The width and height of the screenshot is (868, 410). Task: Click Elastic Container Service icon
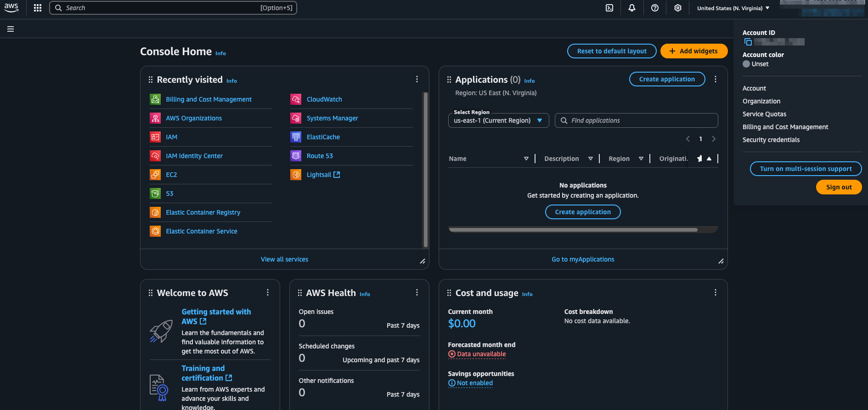(155, 231)
